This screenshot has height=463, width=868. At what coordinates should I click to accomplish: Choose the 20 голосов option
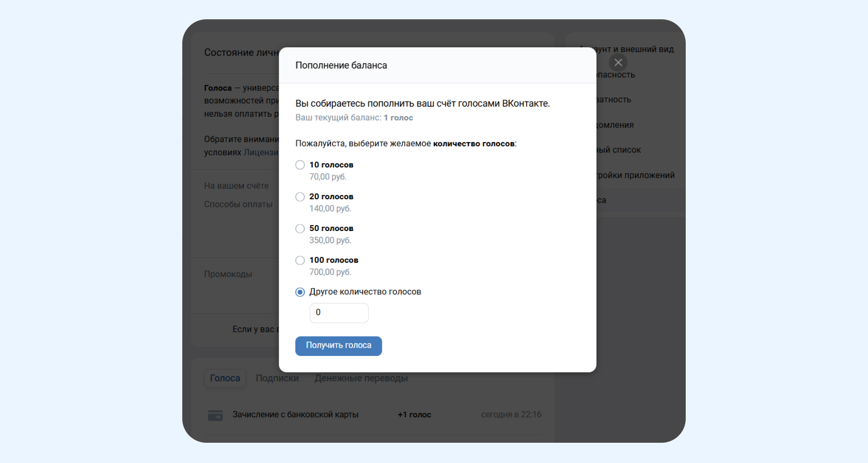point(300,197)
